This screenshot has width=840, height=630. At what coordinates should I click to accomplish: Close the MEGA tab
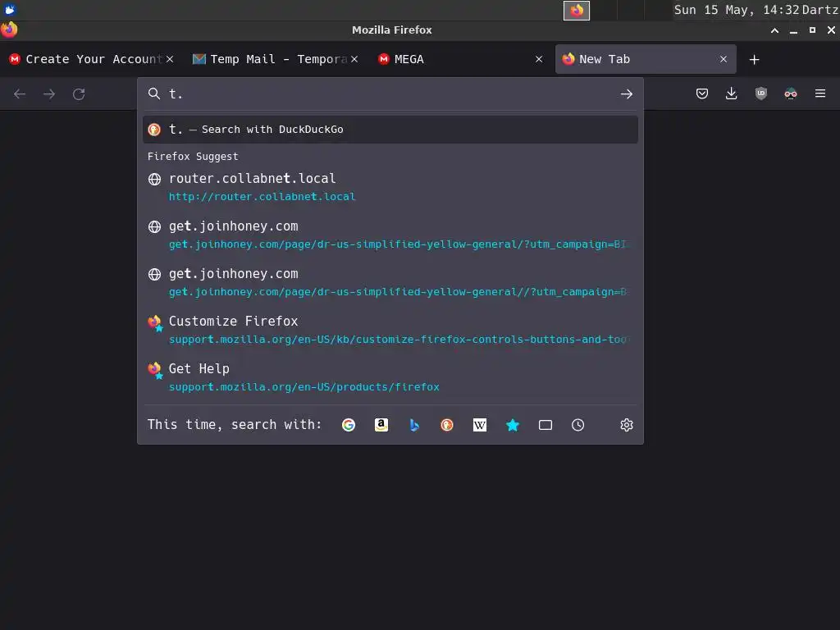pyautogui.click(x=539, y=59)
